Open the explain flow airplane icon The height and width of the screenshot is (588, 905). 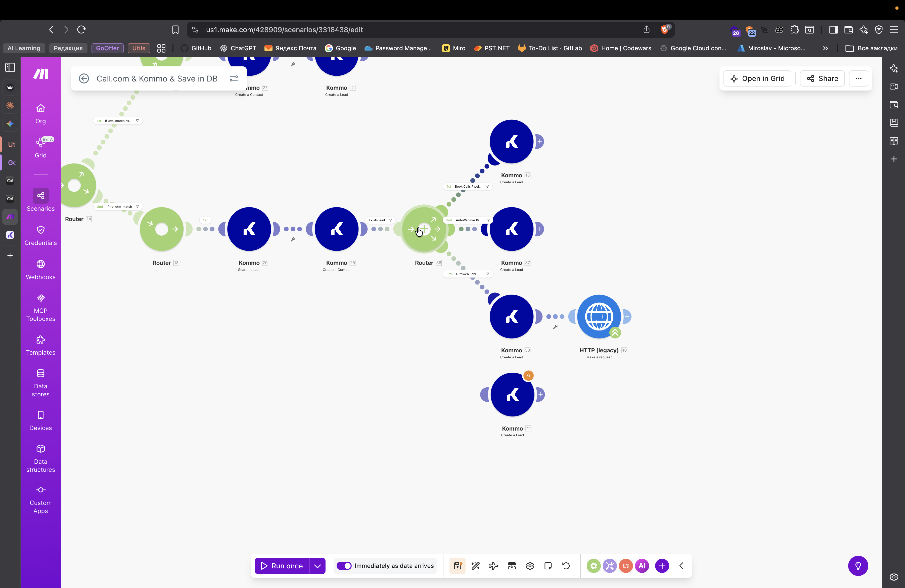(x=493, y=566)
